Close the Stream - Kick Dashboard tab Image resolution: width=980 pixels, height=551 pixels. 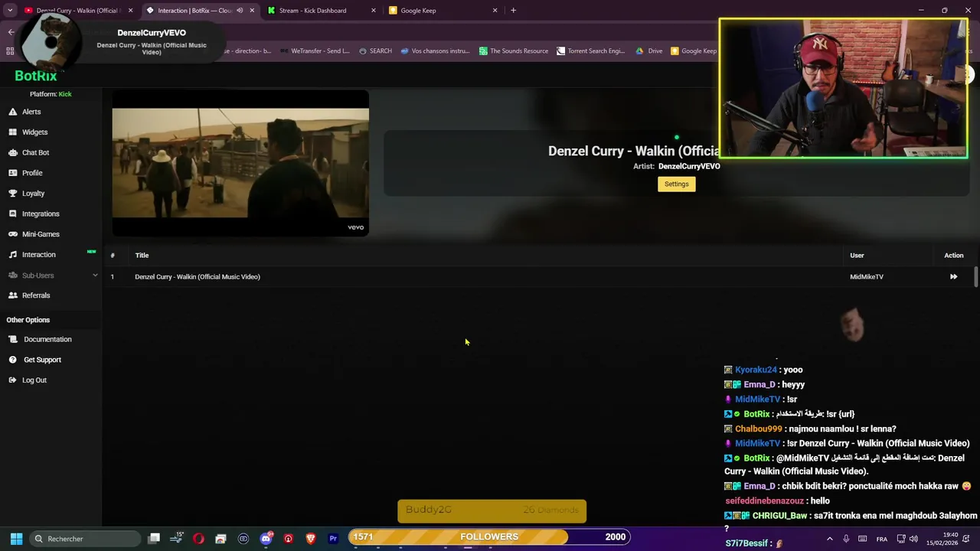[x=374, y=11]
